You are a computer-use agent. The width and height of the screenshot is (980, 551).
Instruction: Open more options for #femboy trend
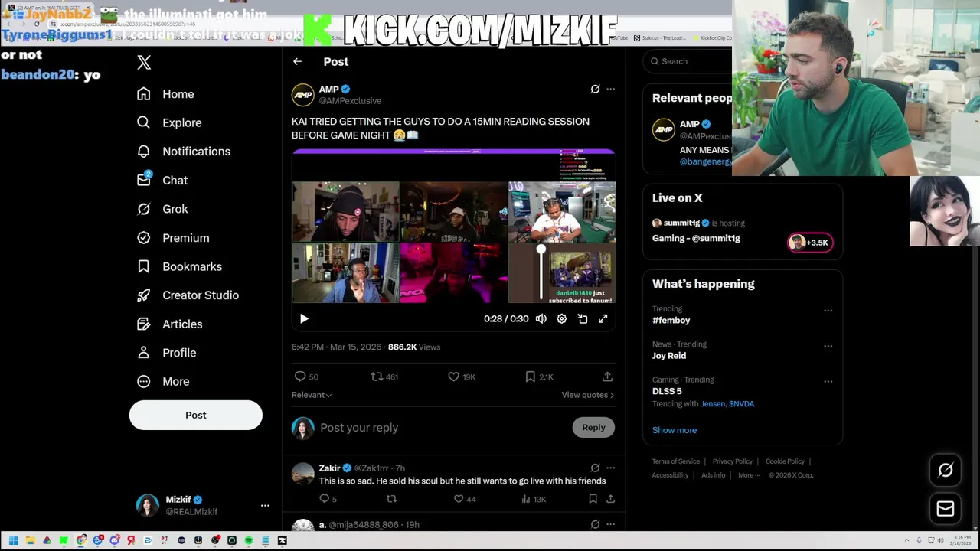[x=828, y=311]
